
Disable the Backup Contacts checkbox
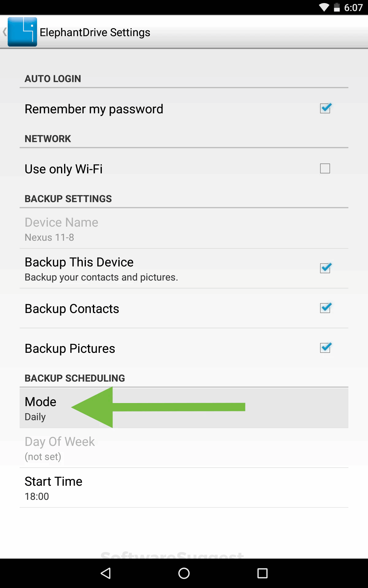point(325,308)
